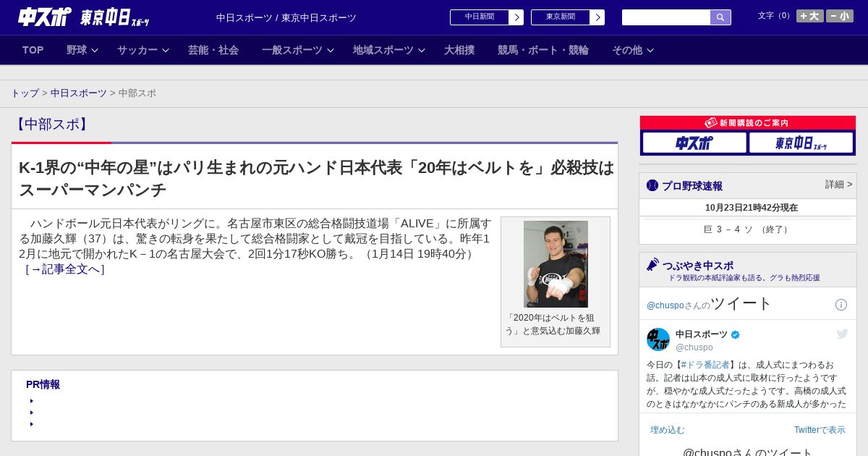Click arrow beside 東京新聞 button
868x456 pixels.
[597, 17]
